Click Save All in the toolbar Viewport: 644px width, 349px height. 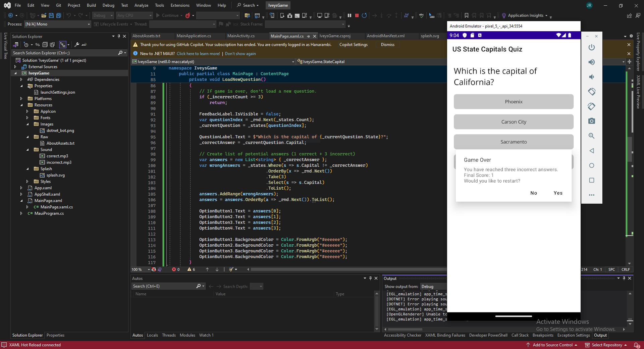pos(59,15)
